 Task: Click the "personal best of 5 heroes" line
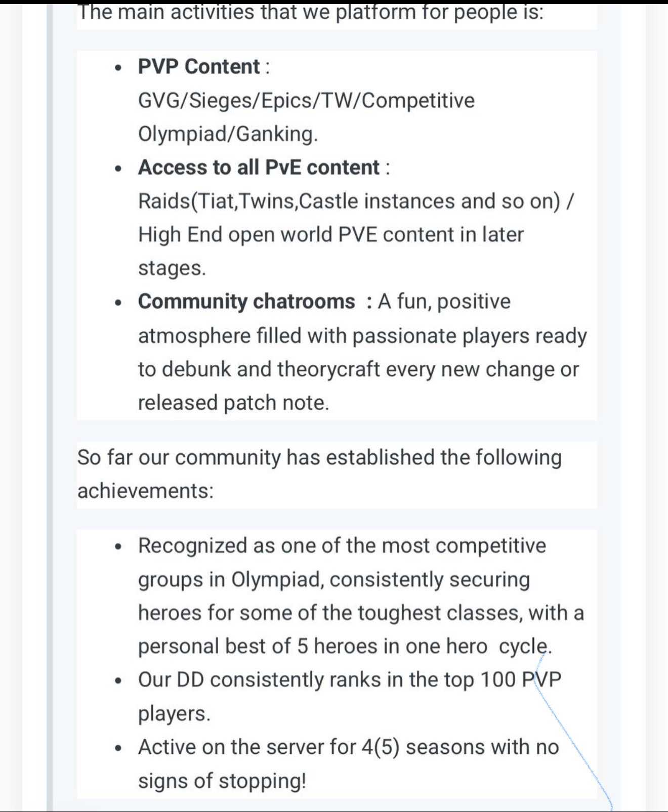(x=345, y=647)
